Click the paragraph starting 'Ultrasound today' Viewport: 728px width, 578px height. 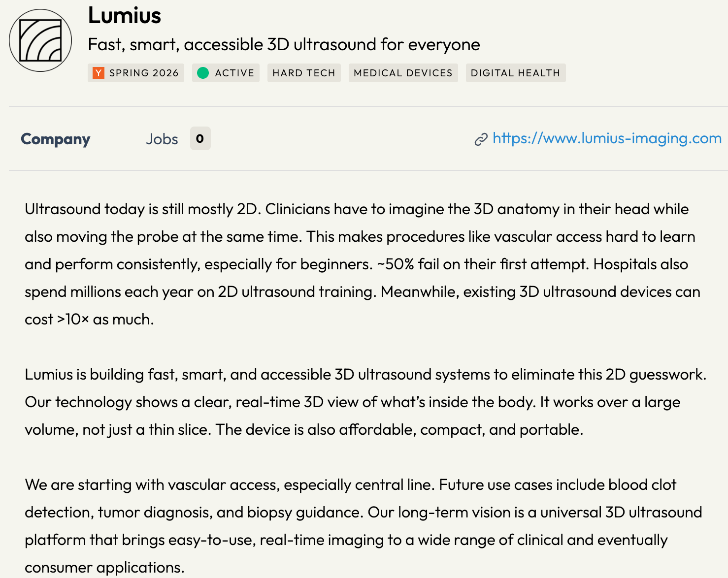pos(365,264)
